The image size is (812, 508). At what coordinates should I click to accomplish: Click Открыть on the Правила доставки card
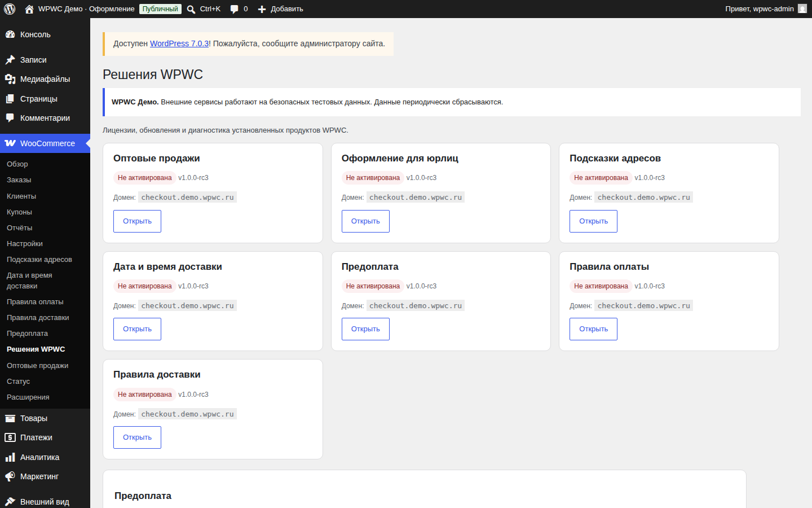tap(137, 437)
